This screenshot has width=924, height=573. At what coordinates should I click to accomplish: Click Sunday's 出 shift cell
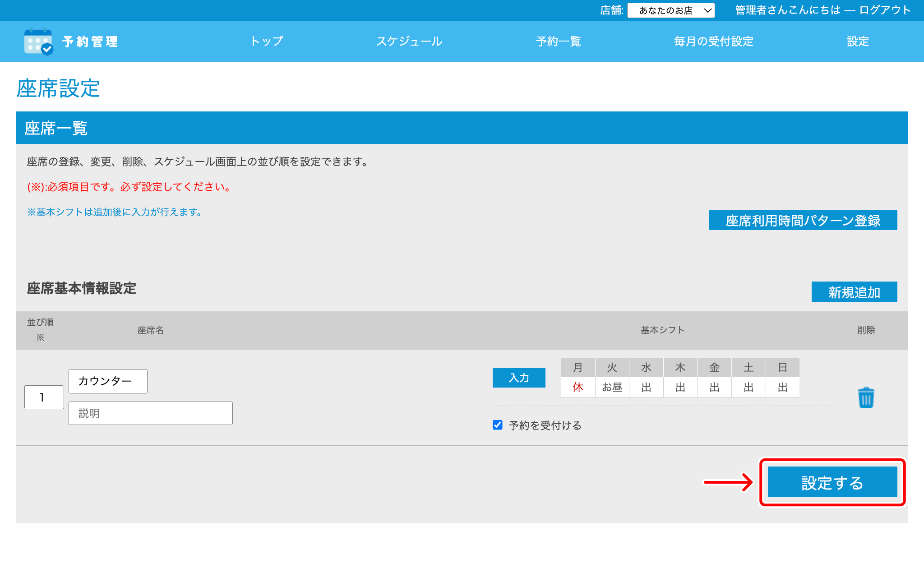point(782,388)
